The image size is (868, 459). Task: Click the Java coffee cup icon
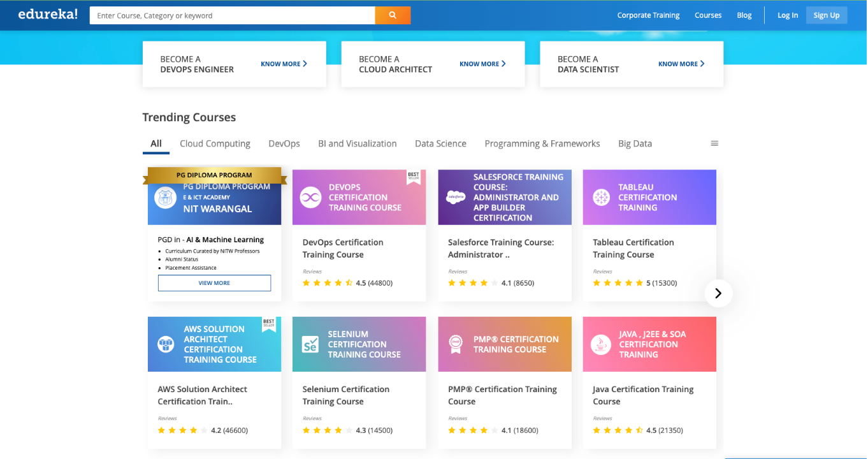[601, 344]
